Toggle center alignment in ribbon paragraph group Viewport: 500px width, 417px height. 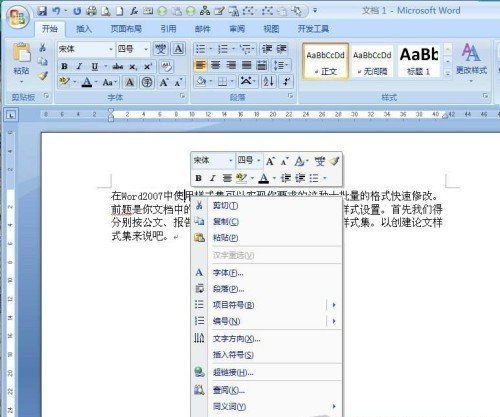[216, 65]
